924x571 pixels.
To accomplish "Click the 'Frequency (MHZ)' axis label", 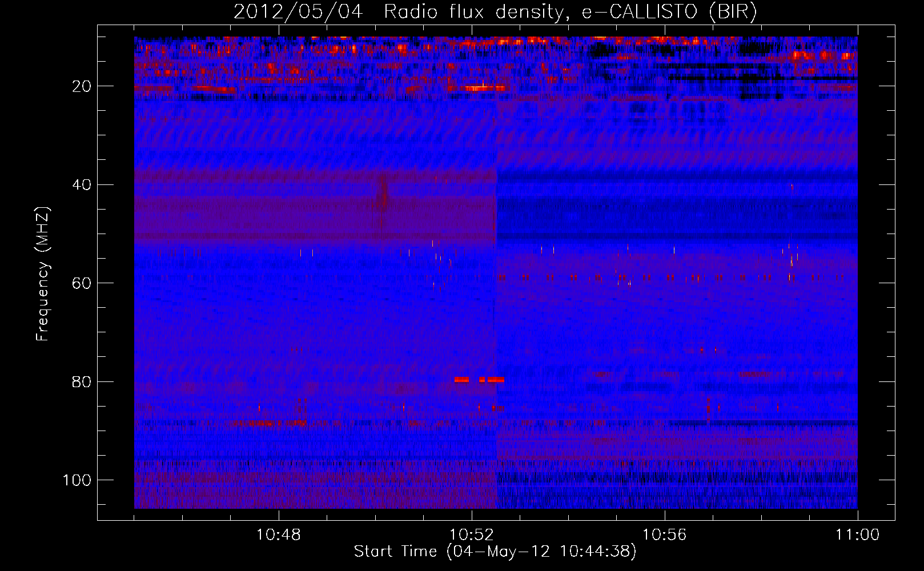I will (x=43, y=274).
